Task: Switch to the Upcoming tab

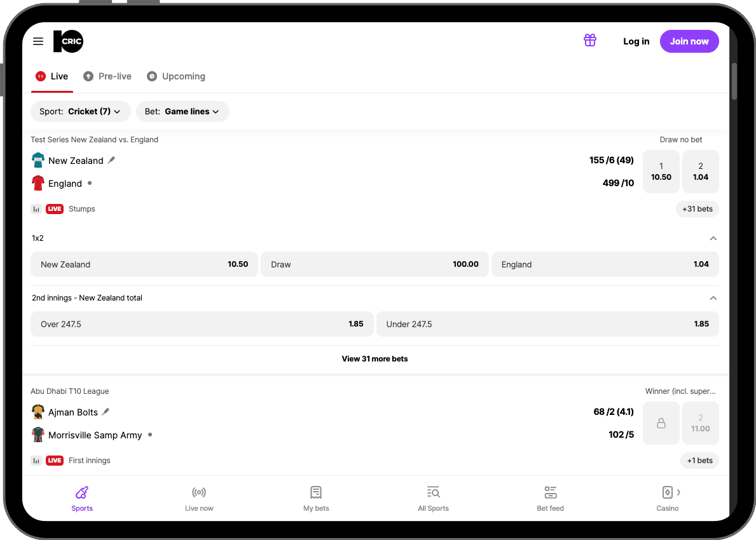Action: coord(176,76)
